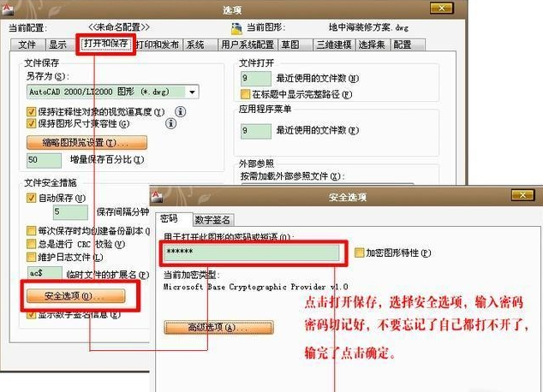This screenshot has height=392, width=543.
Task: Toggle 自动保存 checkbox
Action: click(x=31, y=198)
